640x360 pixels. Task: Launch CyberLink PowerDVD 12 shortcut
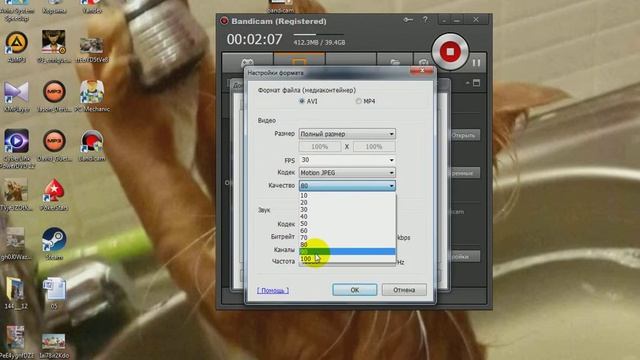tap(16, 148)
